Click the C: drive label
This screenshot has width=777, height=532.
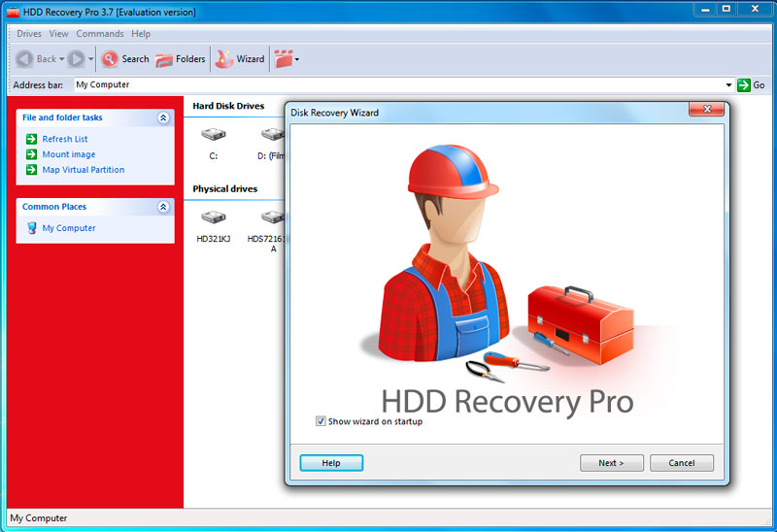(x=214, y=156)
